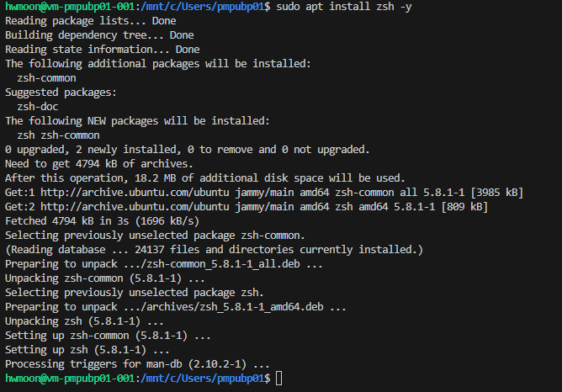Screen dimensions: 562x392
Task: Click the top prompt path /mnt/c/Users/pmpubp01
Action: [203, 7]
